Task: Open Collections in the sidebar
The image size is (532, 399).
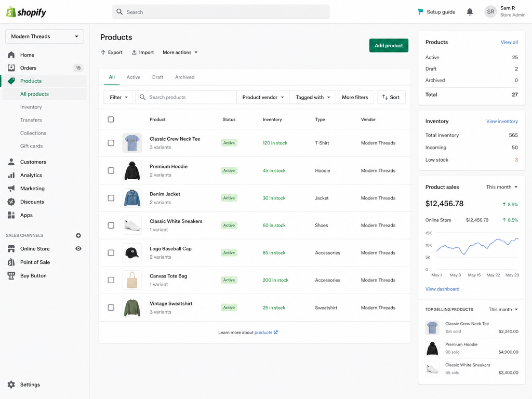Action: [x=33, y=133]
